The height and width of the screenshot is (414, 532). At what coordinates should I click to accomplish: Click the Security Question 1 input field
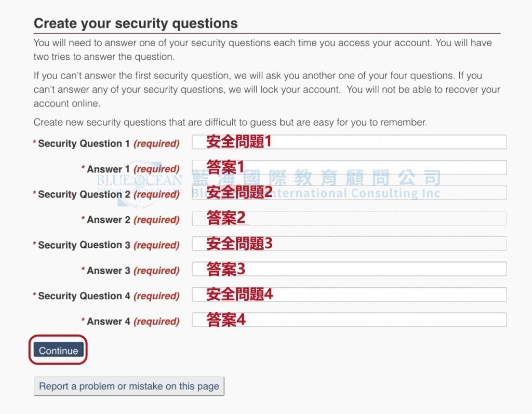point(349,142)
